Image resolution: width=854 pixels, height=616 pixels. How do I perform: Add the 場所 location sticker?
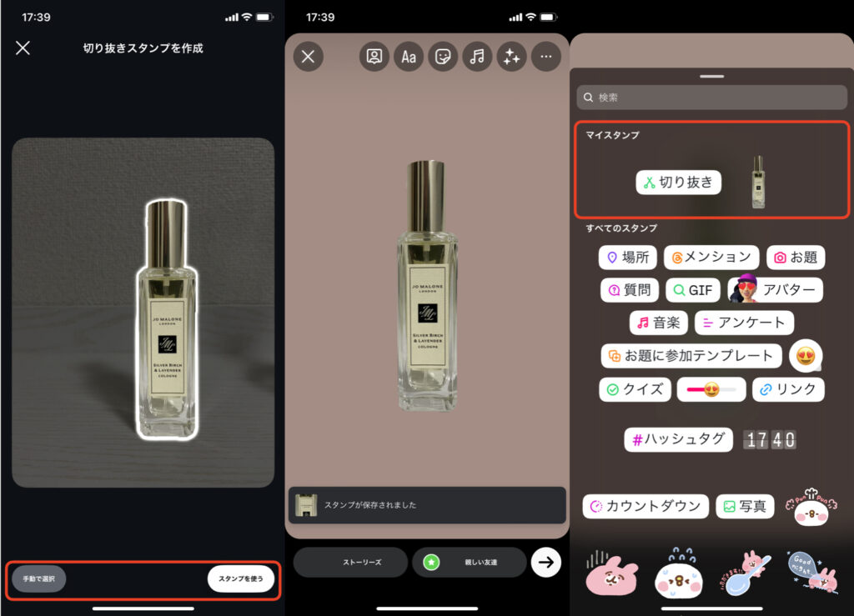(x=627, y=258)
